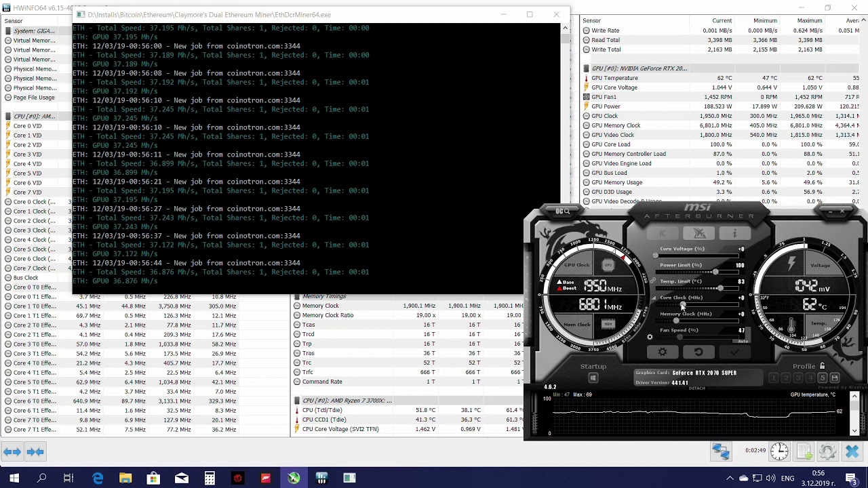Adjust the Fan Speed slider
The height and width of the screenshot is (488, 868).
(698, 337)
